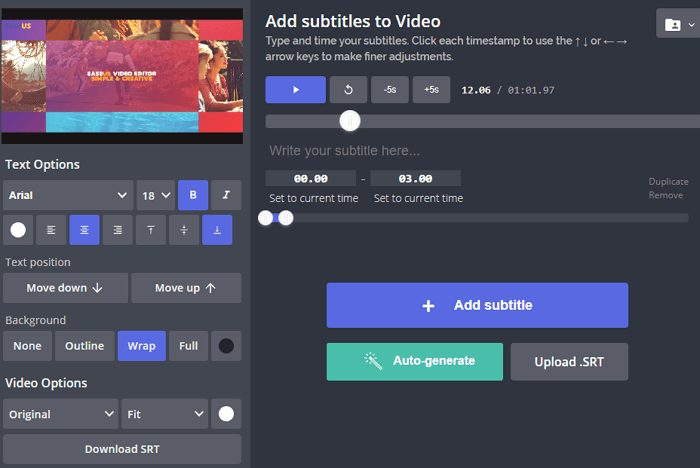Image resolution: width=700 pixels, height=468 pixels.
Task: Align subtitle text to the left
Action: pos(51,230)
